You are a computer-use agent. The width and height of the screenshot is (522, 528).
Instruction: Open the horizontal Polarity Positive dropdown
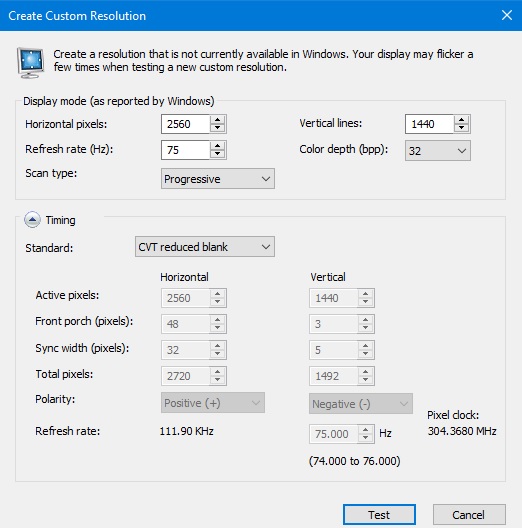[213, 403]
